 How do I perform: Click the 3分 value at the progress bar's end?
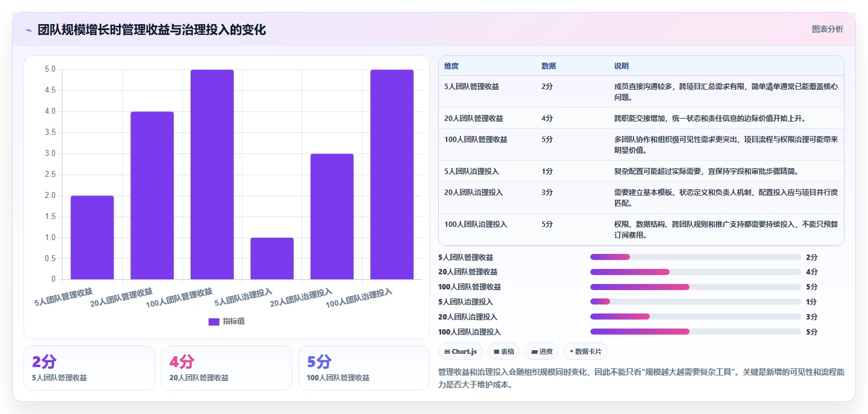(x=811, y=317)
